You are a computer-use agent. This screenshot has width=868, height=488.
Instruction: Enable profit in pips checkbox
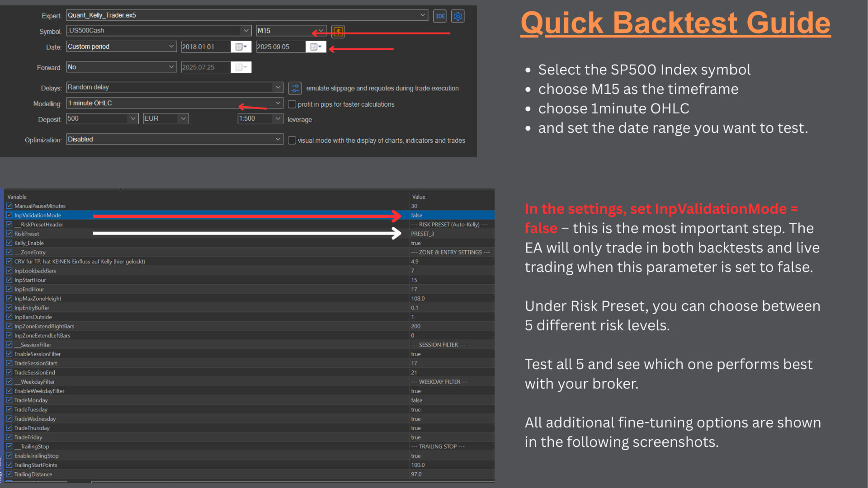(x=292, y=104)
